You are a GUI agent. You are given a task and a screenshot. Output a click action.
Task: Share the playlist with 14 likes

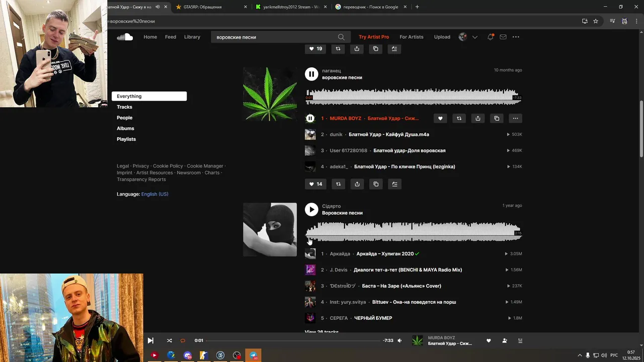(x=357, y=184)
